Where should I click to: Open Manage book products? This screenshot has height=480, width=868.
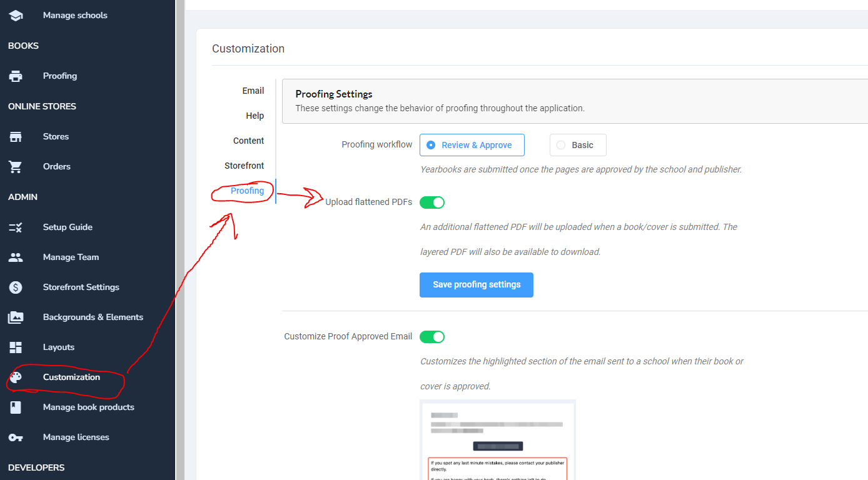point(88,407)
